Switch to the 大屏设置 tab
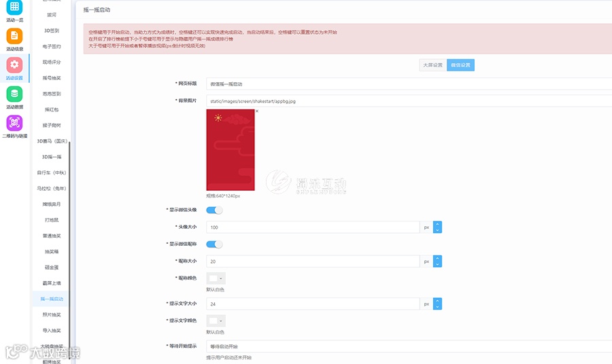 pos(433,65)
